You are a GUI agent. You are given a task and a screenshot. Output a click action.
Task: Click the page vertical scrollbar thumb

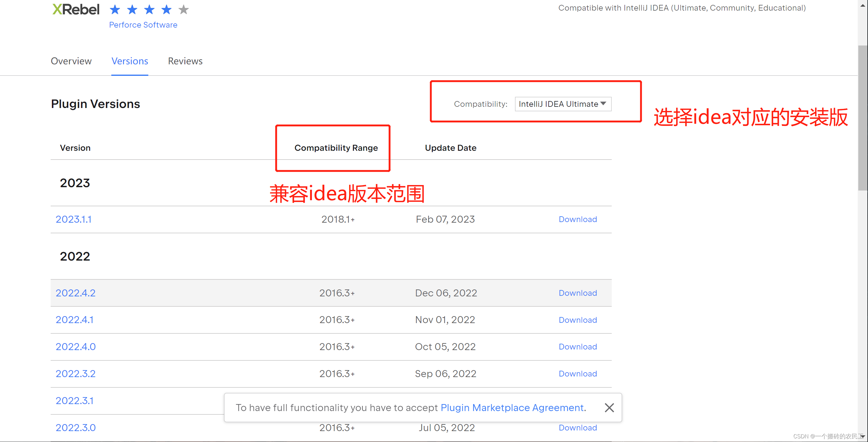click(863, 118)
